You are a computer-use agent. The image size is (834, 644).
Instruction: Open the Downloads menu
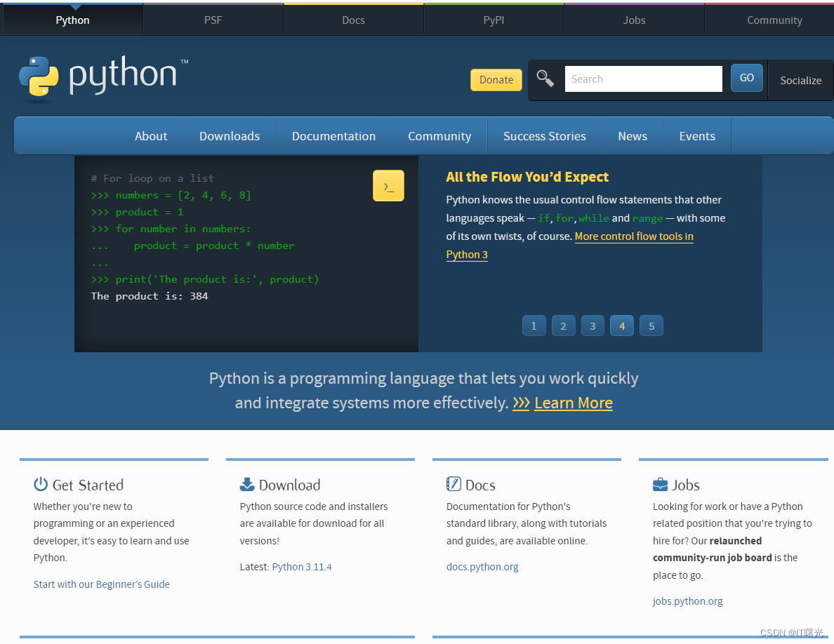point(230,136)
